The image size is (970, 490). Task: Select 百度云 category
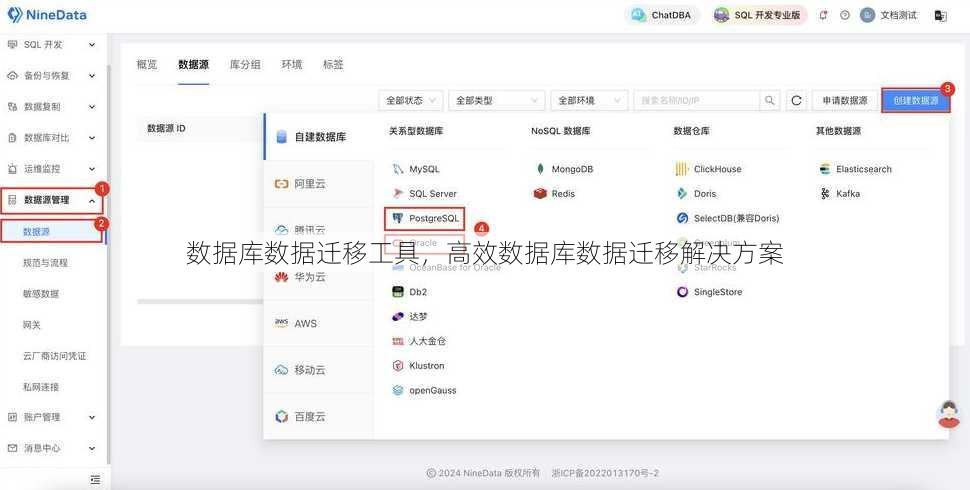click(x=319, y=416)
